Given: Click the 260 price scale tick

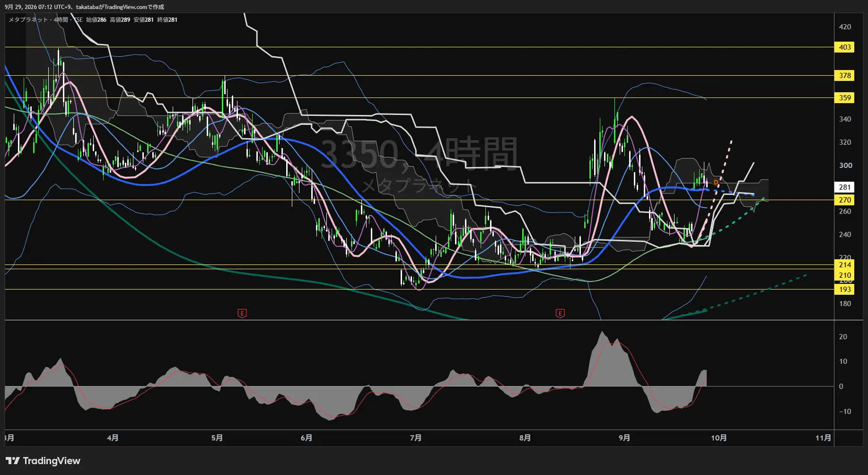Looking at the screenshot, I should tap(845, 211).
